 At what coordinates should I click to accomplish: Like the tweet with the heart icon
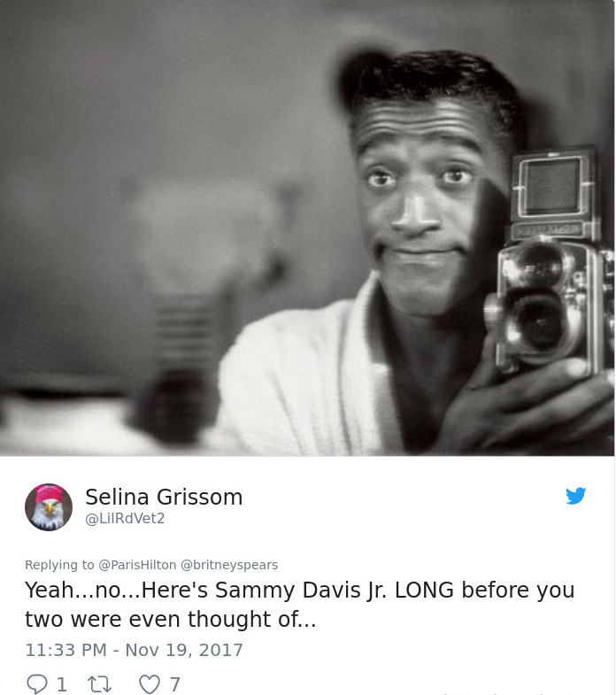coord(150,683)
